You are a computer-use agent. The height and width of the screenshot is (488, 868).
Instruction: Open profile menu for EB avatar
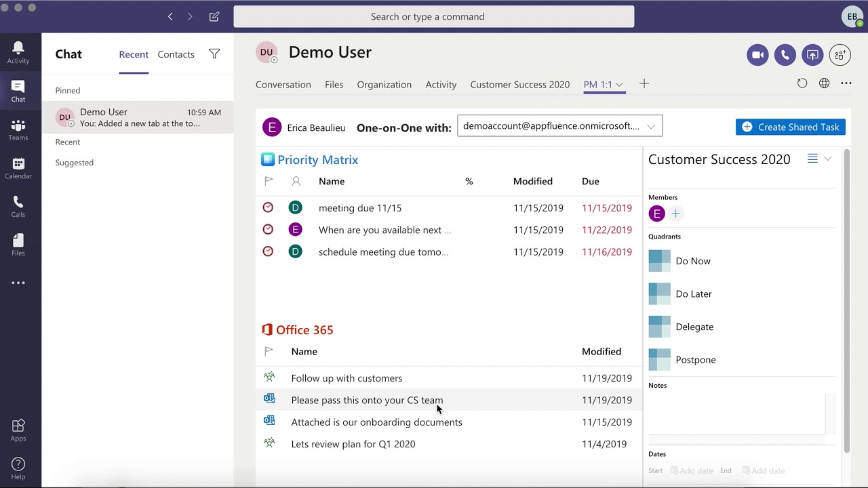(852, 17)
